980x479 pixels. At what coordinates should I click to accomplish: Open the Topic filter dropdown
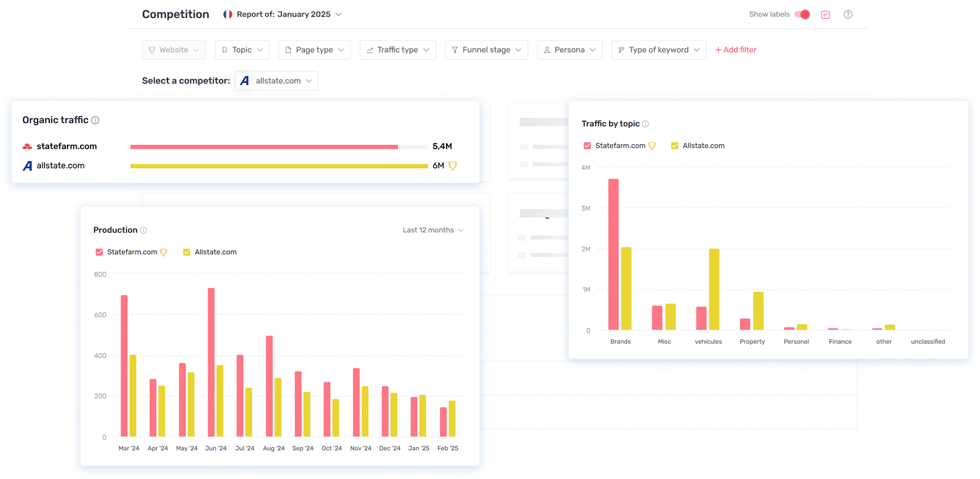[x=242, y=50]
